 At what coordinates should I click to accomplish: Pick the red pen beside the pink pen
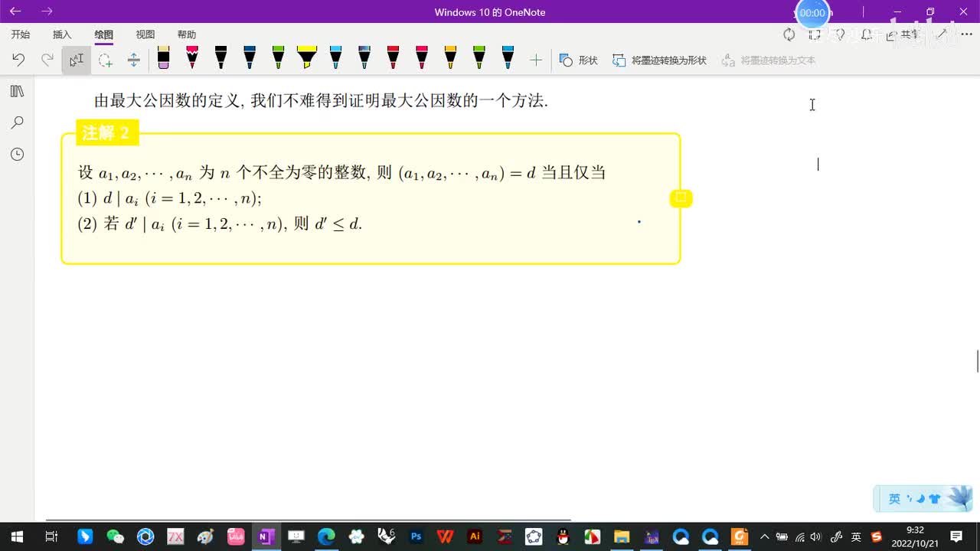pyautogui.click(x=393, y=57)
